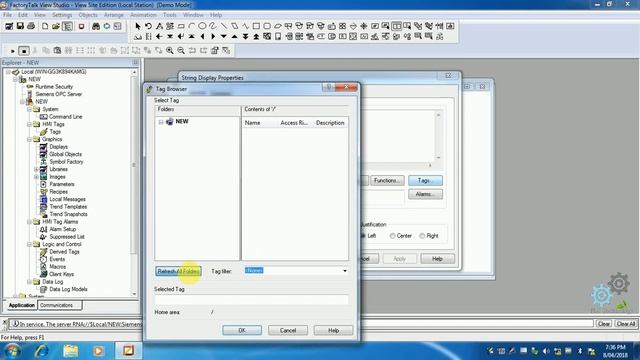Image resolution: width=640 pixels, height=360 pixels.
Task: Click the Alarms... button
Action: pos(425,194)
